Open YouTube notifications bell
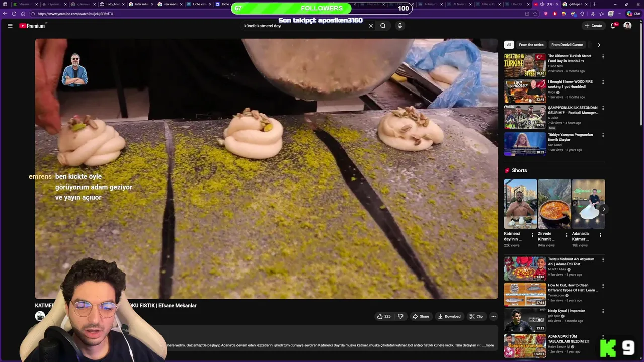The height and width of the screenshot is (362, 644). 613,26
